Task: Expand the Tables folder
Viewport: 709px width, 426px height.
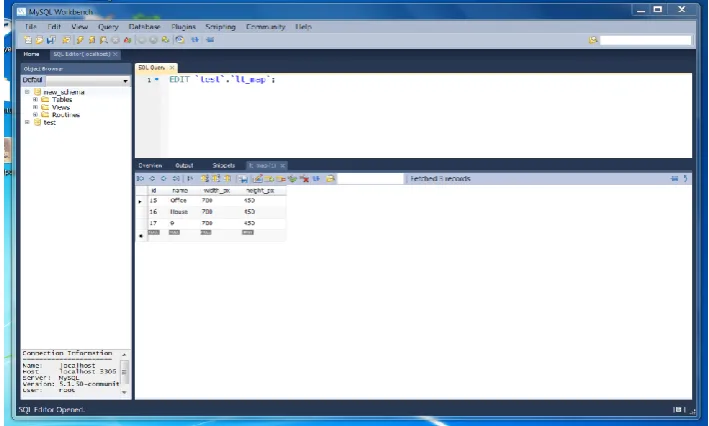Action: [x=35, y=99]
